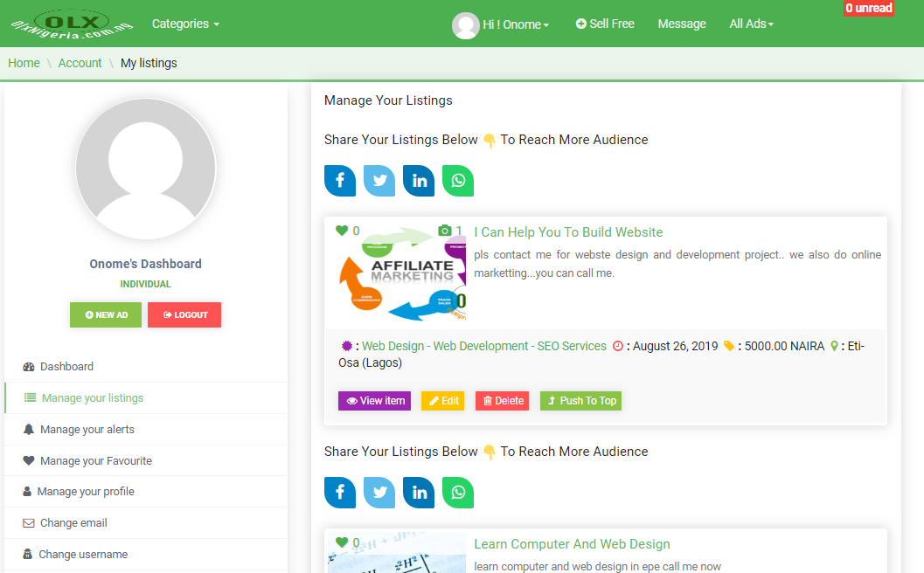Share your listings via Twitter
The height and width of the screenshot is (573, 924).
click(x=379, y=180)
